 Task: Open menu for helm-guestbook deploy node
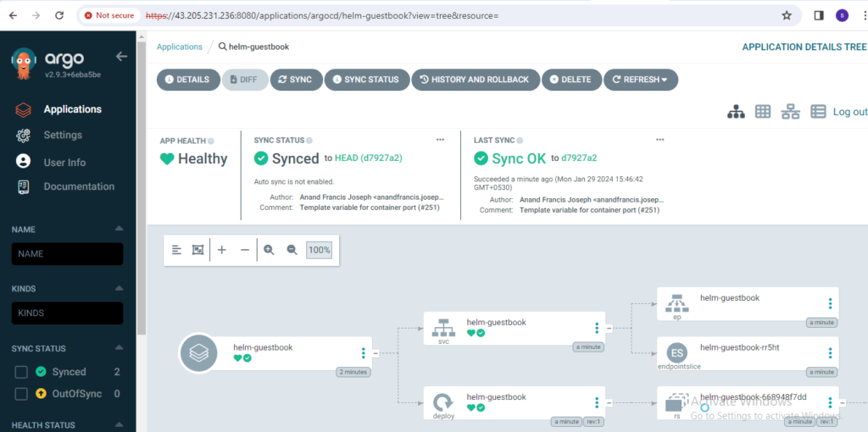pos(596,402)
